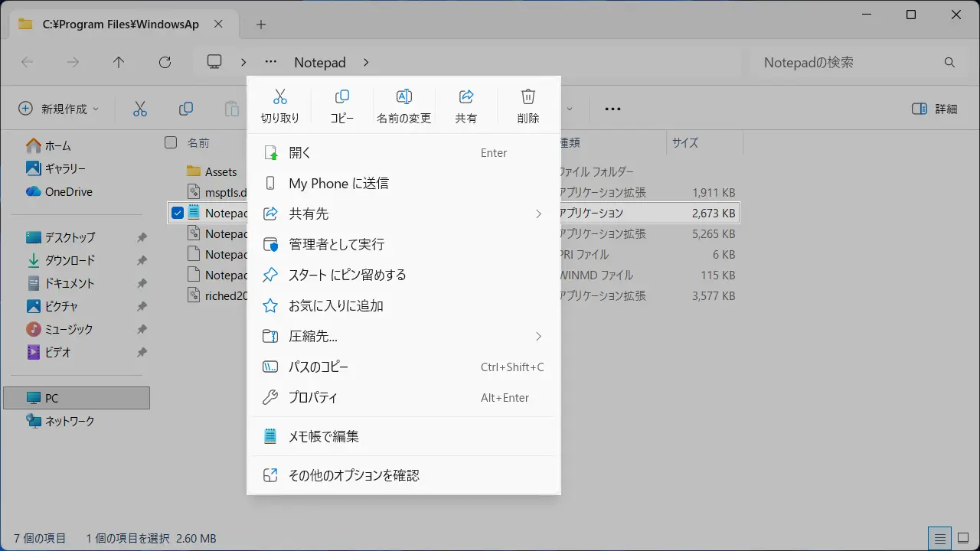Click the Delete (削除) trash icon
The height and width of the screenshot is (551, 980).
coord(528,105)
